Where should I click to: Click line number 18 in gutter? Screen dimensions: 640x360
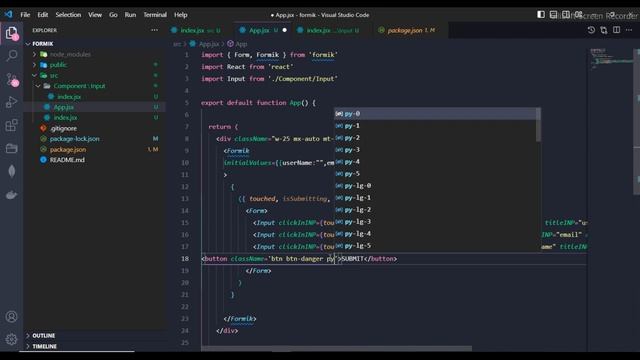(185, 259)
